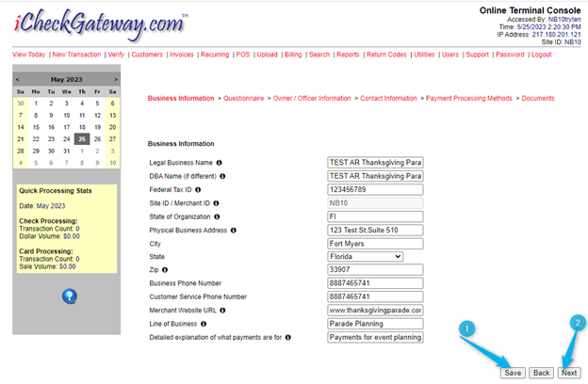Navigate to Payment Processing Methods step
This screenshot has width=588, height=384.
pyautogui.click(x=469, y=98)
